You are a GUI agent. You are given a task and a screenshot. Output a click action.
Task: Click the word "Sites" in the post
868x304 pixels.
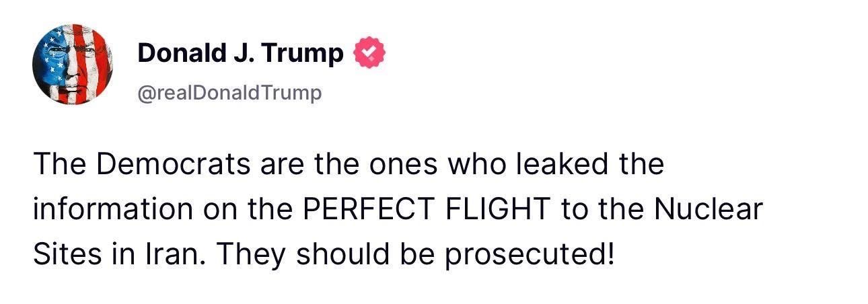[x=66, y=255]
